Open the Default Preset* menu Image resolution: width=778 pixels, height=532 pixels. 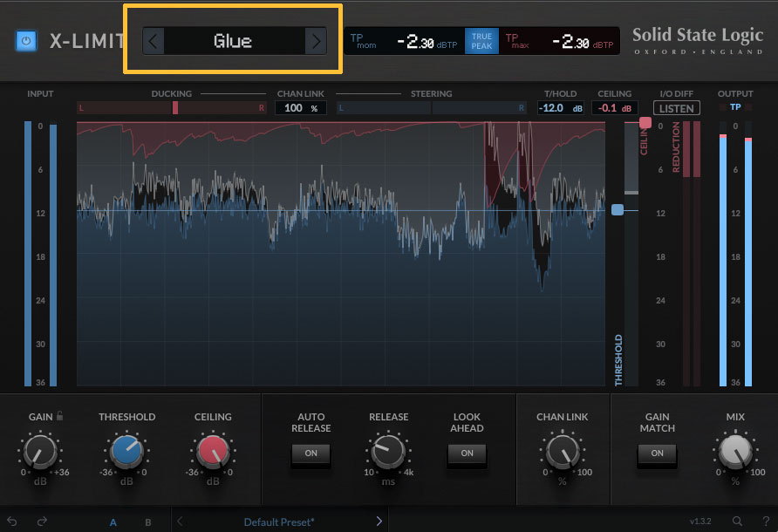pos(279,522)
